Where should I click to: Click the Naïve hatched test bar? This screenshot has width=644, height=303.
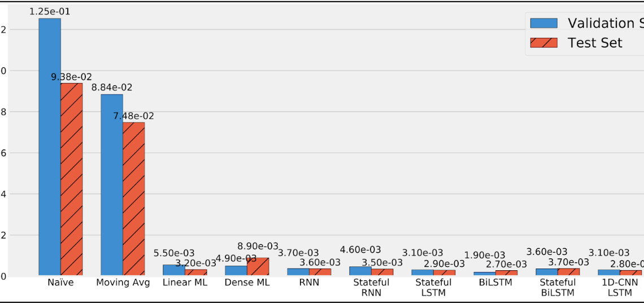point(72,180)
